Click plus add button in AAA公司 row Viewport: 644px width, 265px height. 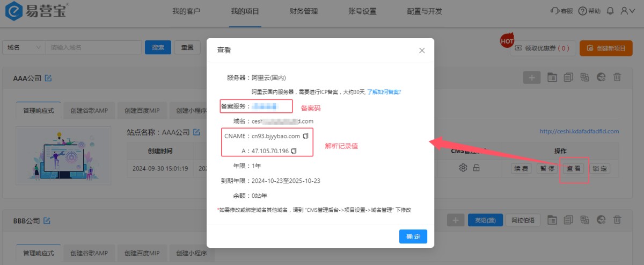pyautogui.click(x=532, y=77)
